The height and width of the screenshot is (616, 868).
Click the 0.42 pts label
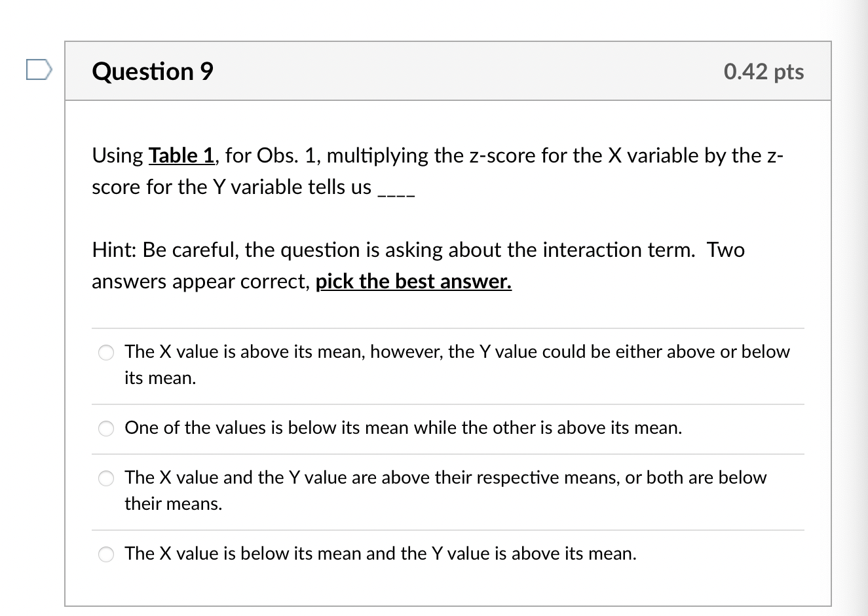tap(764, 72)
